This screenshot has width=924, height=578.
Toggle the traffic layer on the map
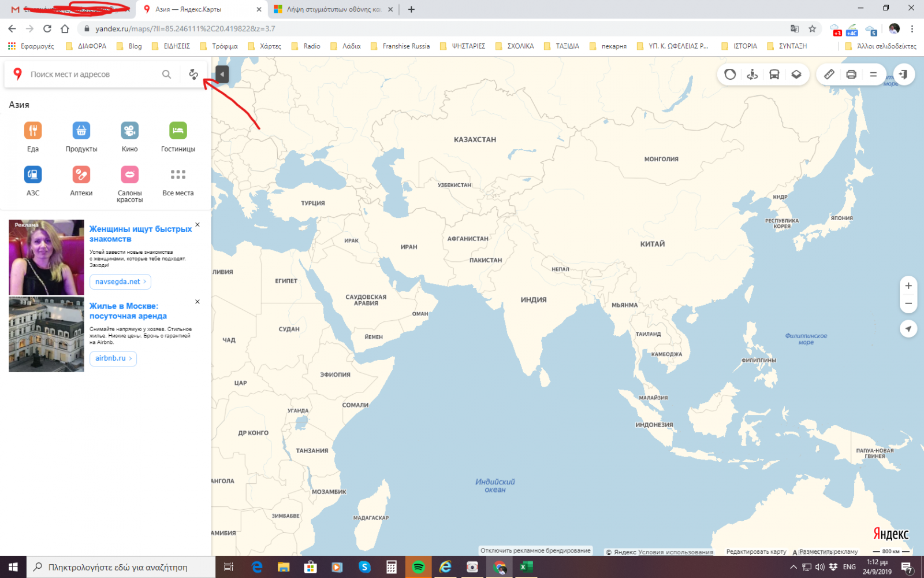pos(730,75)
